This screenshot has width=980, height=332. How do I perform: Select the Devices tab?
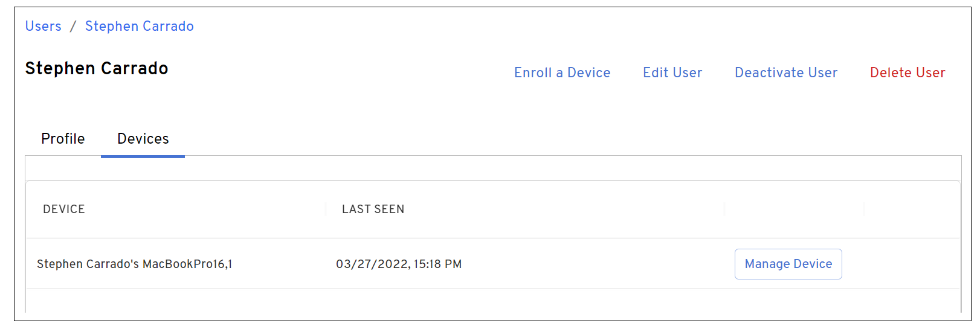pos(143,139)
